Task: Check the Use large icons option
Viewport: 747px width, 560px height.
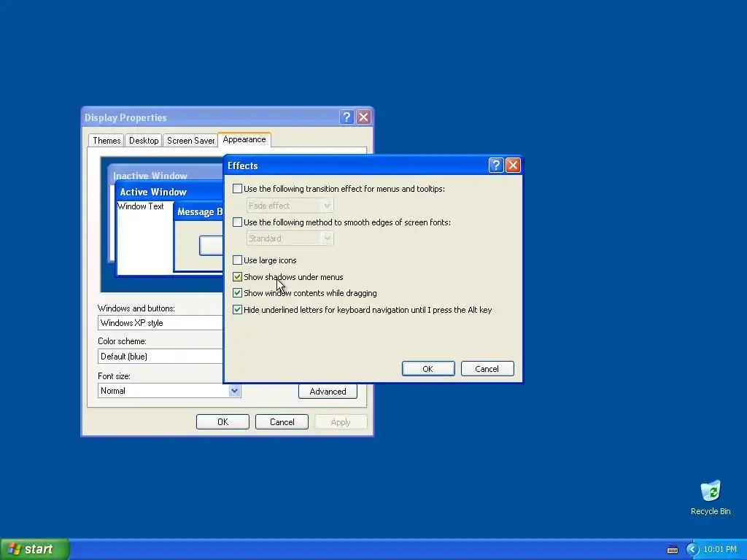Action: (237, 260)
